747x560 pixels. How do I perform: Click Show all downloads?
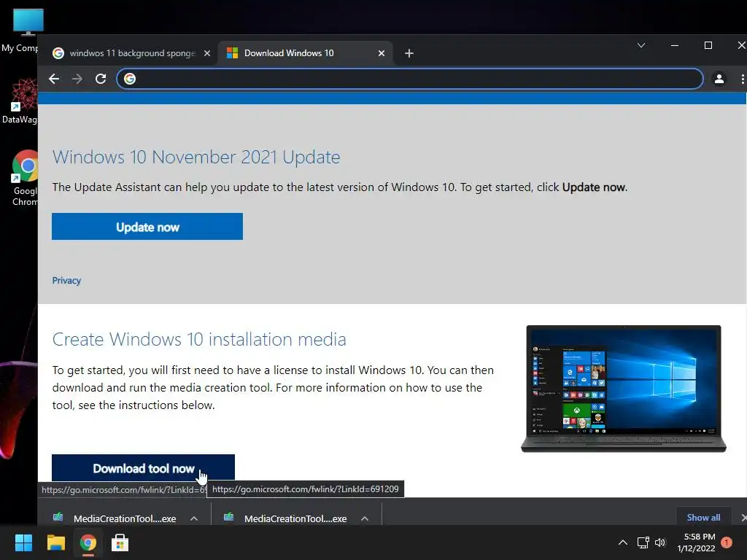coord(703,517)
